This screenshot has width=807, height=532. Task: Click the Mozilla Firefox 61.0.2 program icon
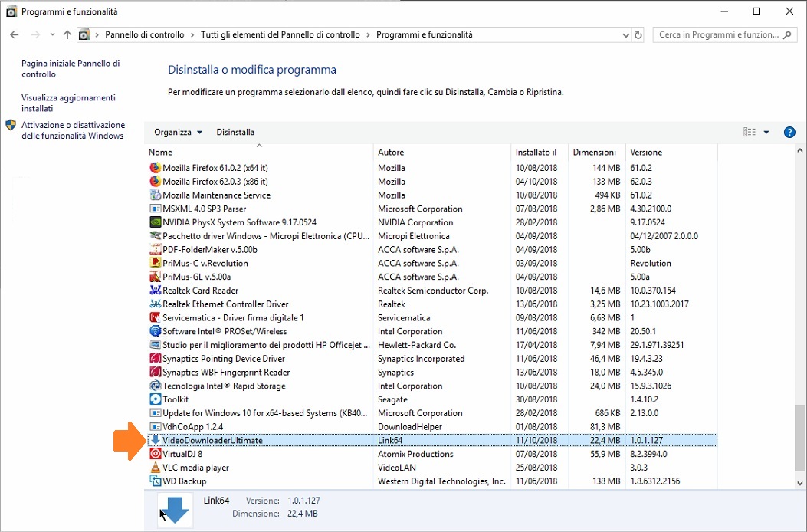[x=155, y=168]
